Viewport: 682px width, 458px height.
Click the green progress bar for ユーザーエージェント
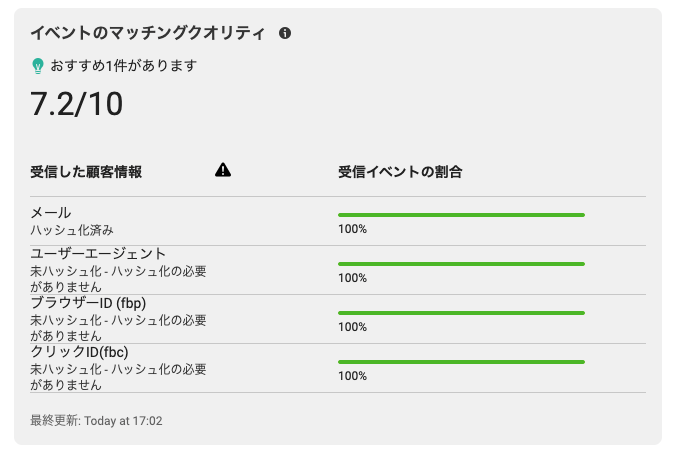[x=461, y=264]
